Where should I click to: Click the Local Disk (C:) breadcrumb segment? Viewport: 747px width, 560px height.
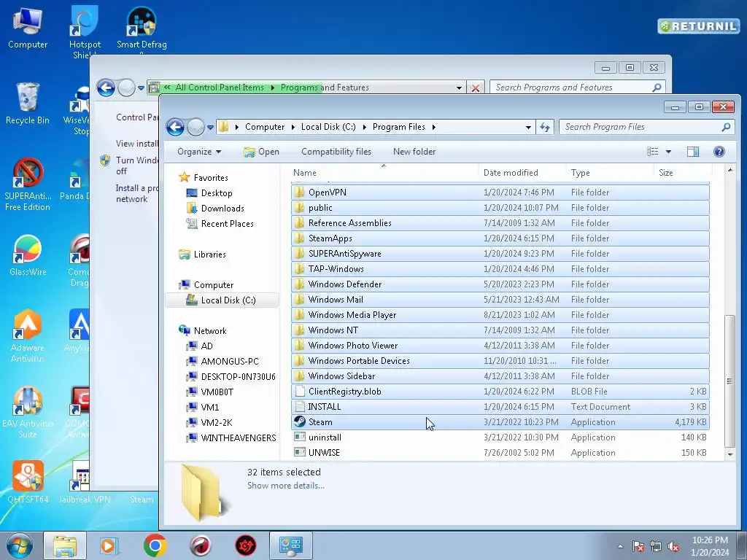328,127
